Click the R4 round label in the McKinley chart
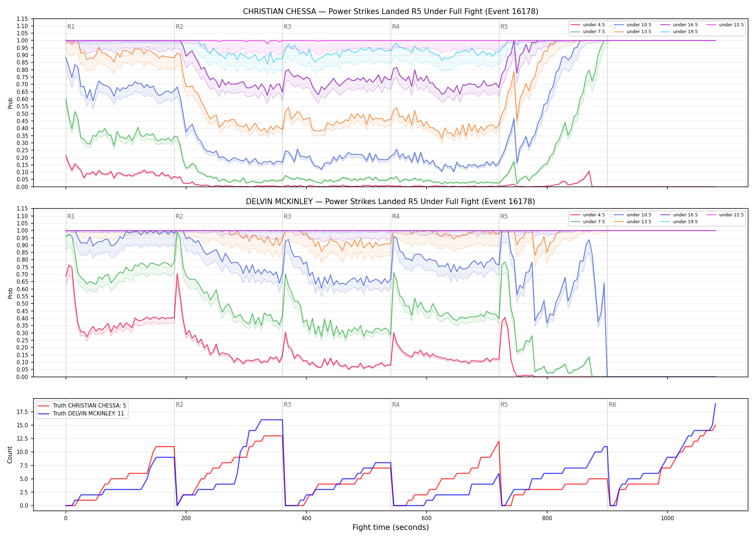The height and width of the screenshot is (540, 756). point(396,216)
